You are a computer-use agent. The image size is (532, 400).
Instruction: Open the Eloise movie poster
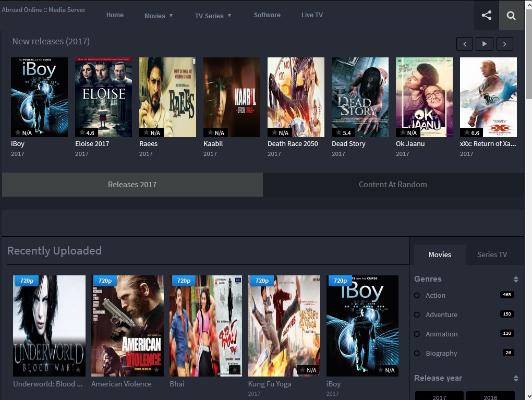pyautogui.click(x=103, y=97)
